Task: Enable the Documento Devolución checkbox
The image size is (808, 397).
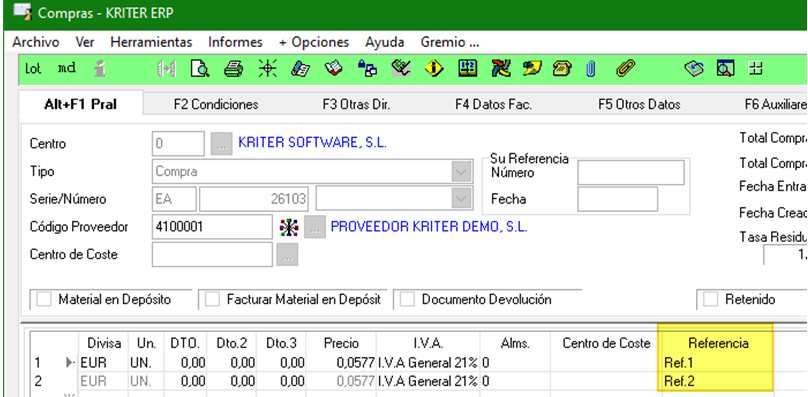Action: pyautogui.click(x=407, y=300)
